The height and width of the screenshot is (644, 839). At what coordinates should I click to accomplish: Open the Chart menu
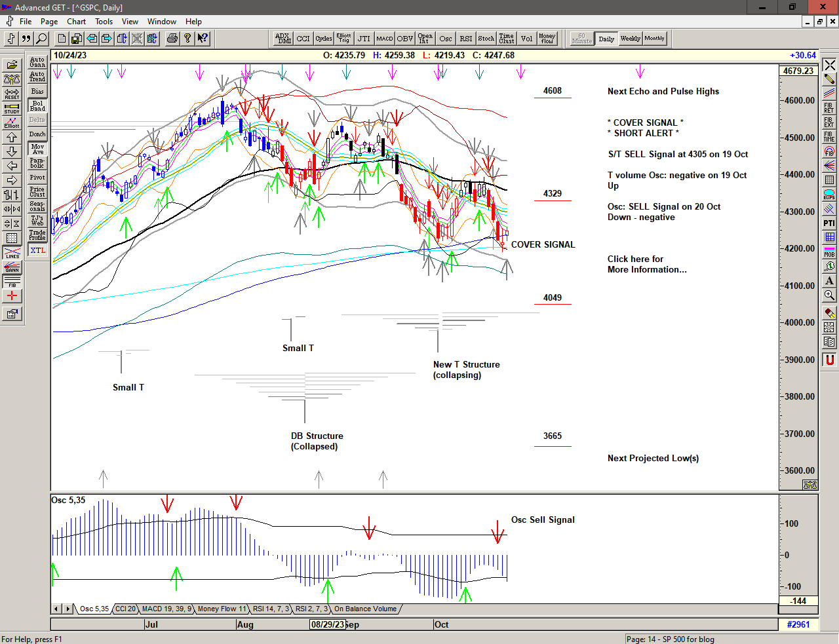tap(76, 22)
